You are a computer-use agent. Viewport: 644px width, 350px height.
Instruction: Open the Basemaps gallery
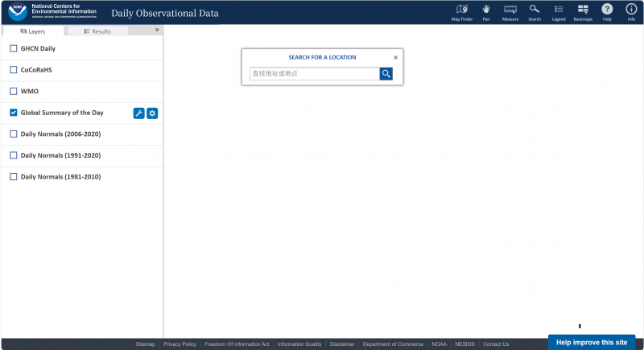[583, 10]
